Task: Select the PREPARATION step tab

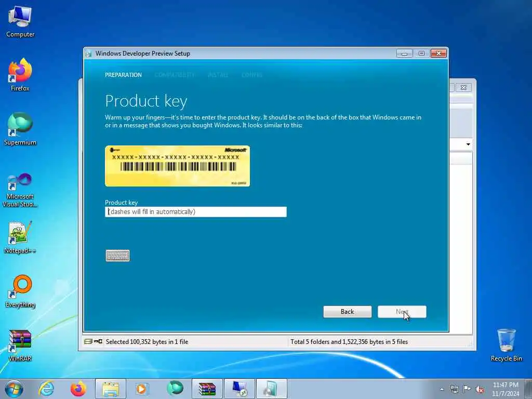Action: click(x=123, y=75)
